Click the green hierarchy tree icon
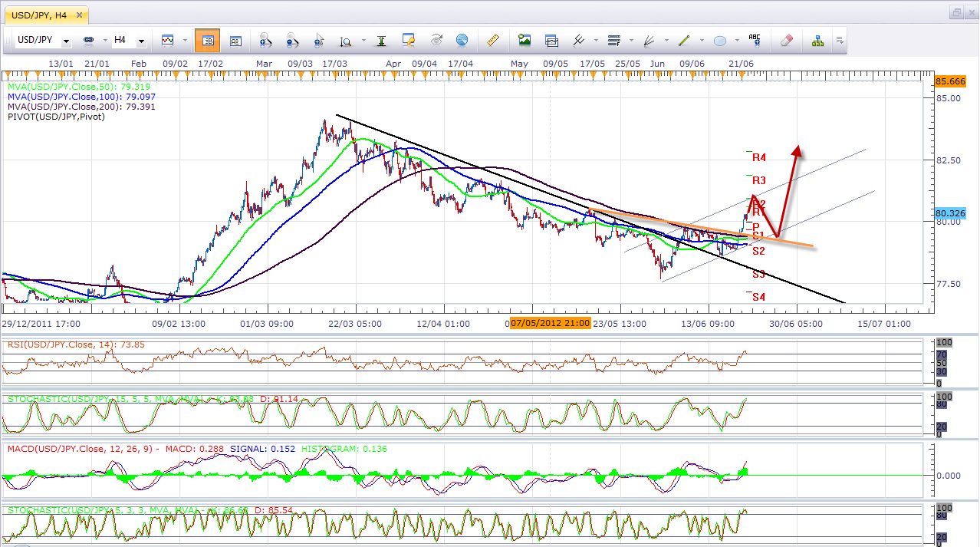 coord(818,40)
